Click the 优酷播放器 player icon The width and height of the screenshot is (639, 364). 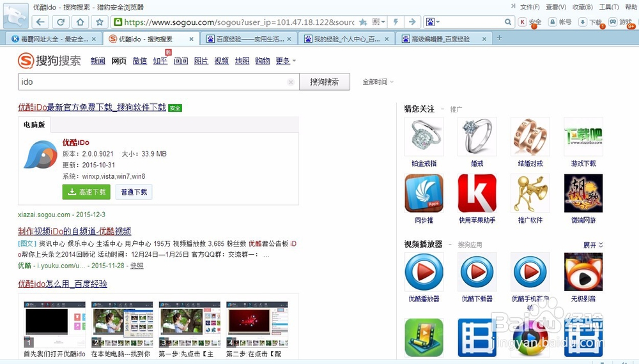click(x=424, y=271)
